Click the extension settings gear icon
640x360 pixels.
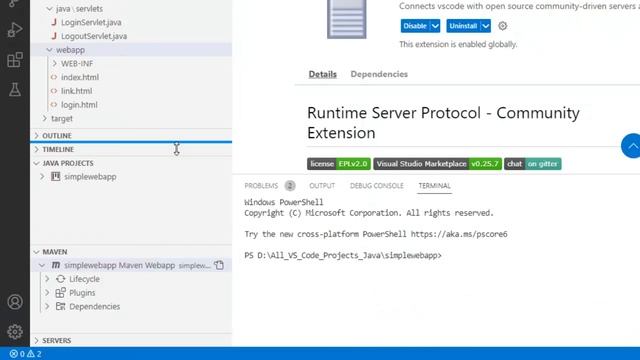502,26
